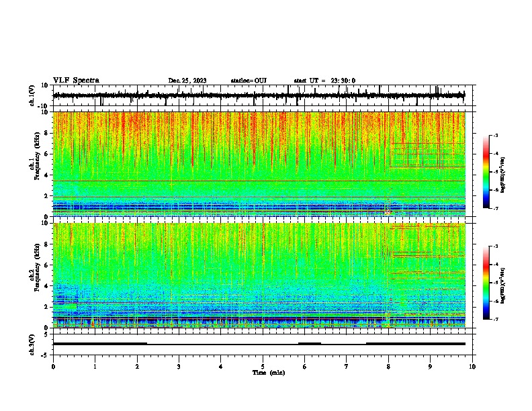Click the ch.1 voltage waveform trace

(x=259, y=95)
